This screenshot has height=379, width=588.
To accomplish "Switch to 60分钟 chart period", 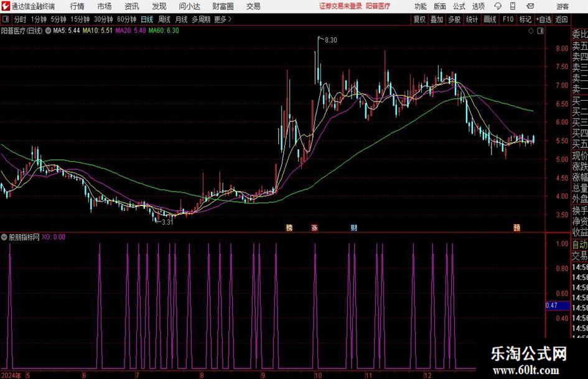I will [126, 19].
